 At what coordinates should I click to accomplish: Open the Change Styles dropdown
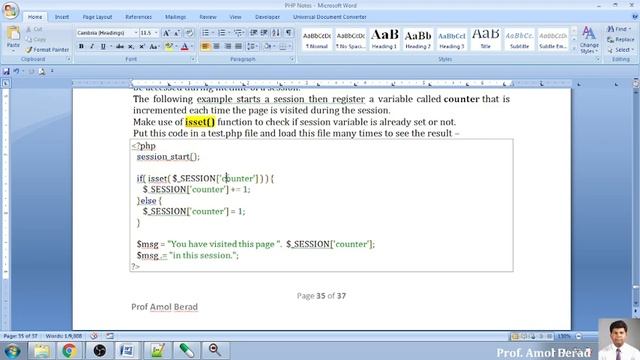tap(589, 40)
